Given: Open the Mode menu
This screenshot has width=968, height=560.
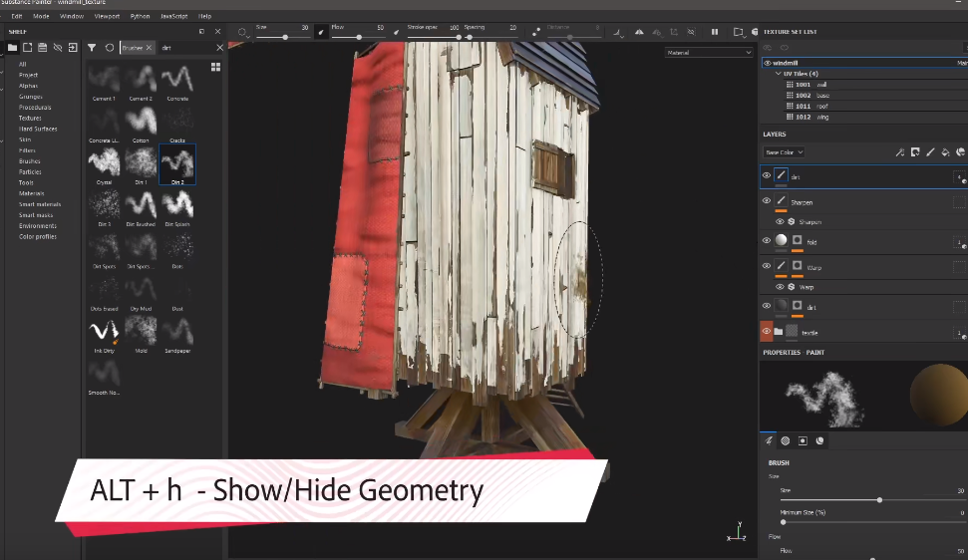Looking at the screenshot, I should [41, 16].
